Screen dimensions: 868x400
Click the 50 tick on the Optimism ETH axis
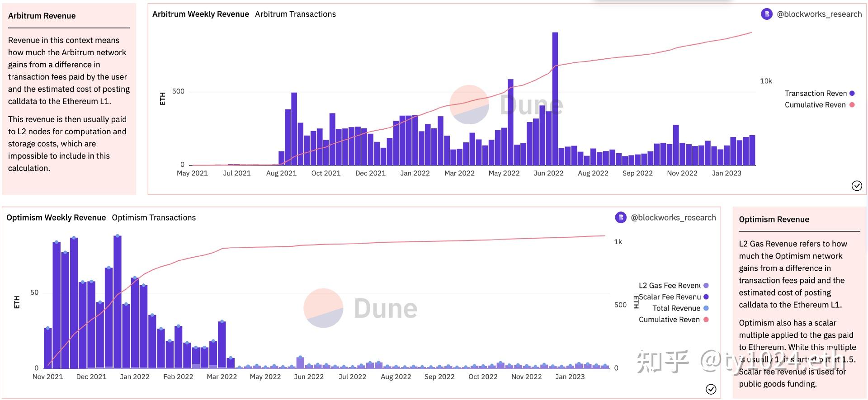click(34, 292)
